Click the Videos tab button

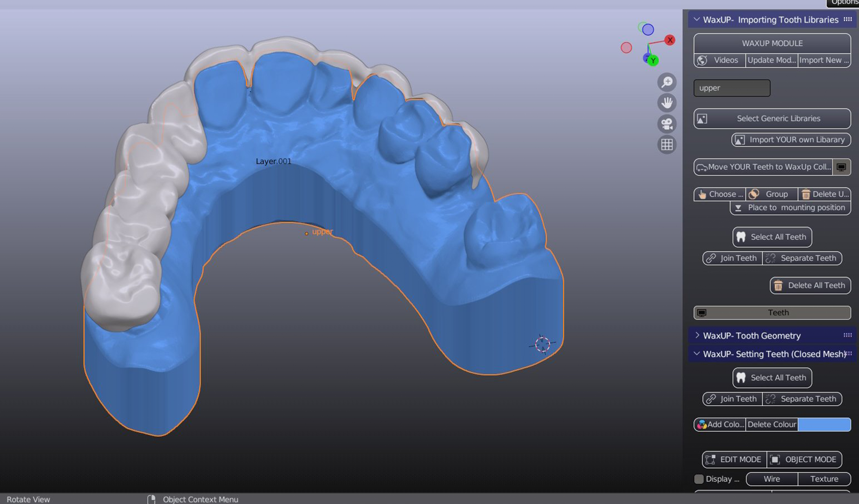point(720,60)
